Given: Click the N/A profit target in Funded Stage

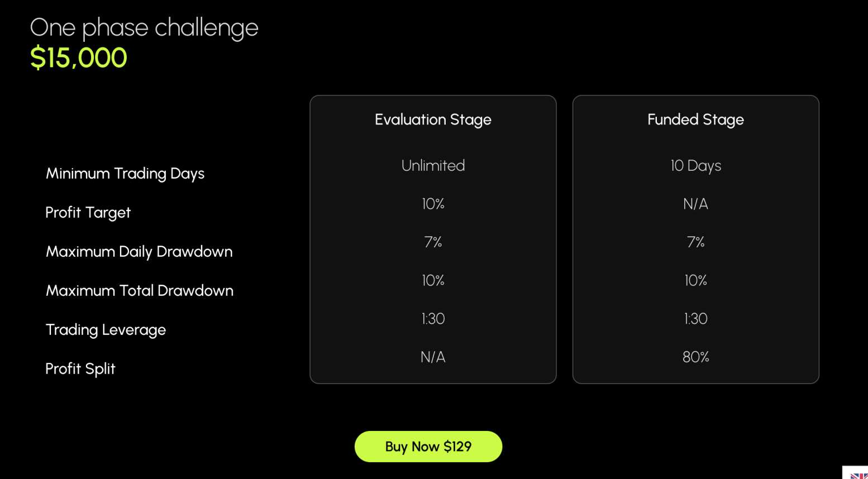Looking at the screenshot, I should pos(695,204).
